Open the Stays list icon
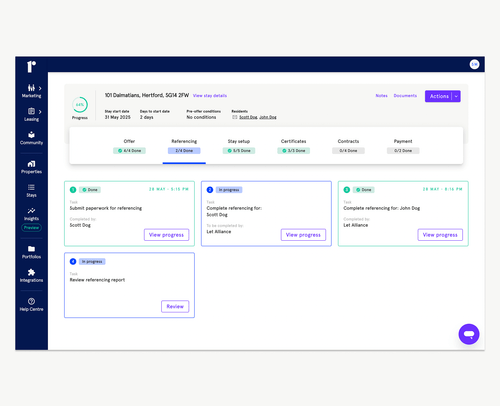This screenshot has width=500, height=406. point(31,187)
